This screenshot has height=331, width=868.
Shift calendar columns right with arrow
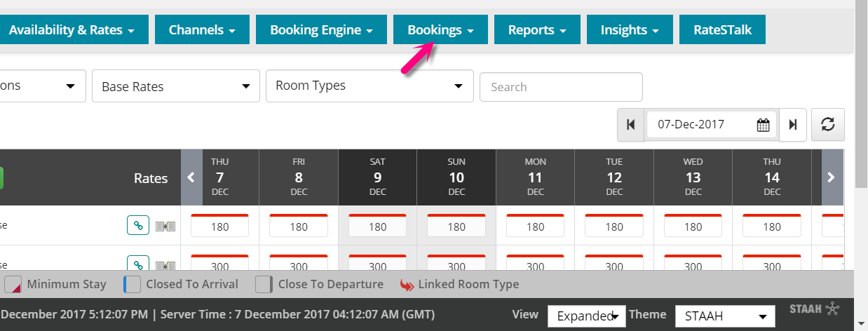[x=832, y=177]
